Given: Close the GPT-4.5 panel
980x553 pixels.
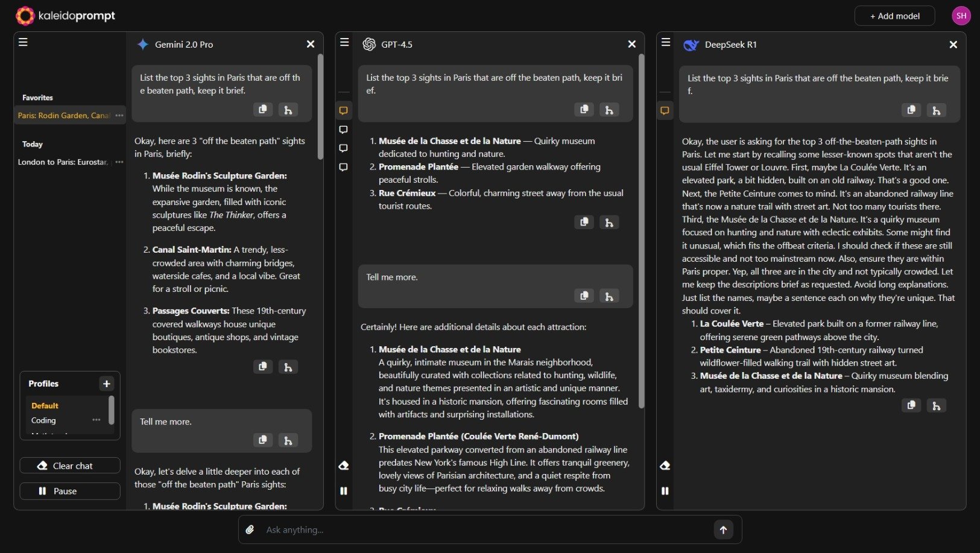Looking at the screenshot, I should pos(632,44).
